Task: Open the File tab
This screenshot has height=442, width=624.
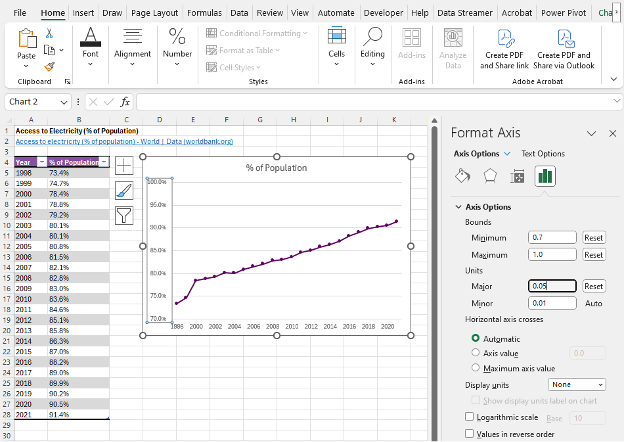Action: pyautogui.click(x=20, y=13)
